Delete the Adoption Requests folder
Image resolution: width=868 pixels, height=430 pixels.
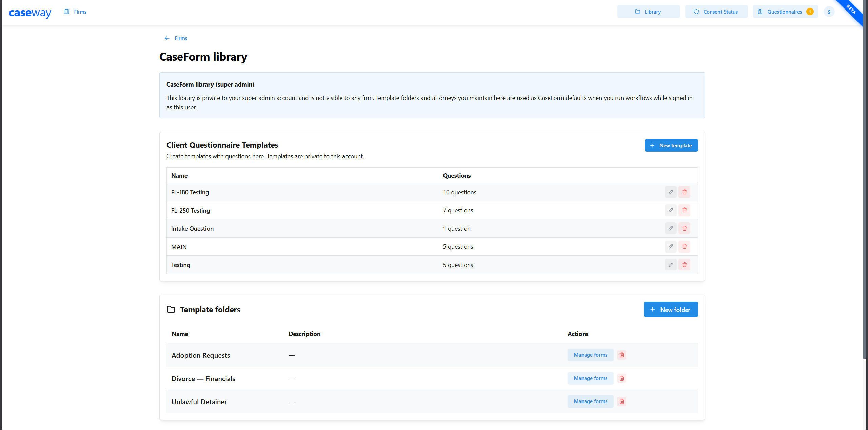622,355
